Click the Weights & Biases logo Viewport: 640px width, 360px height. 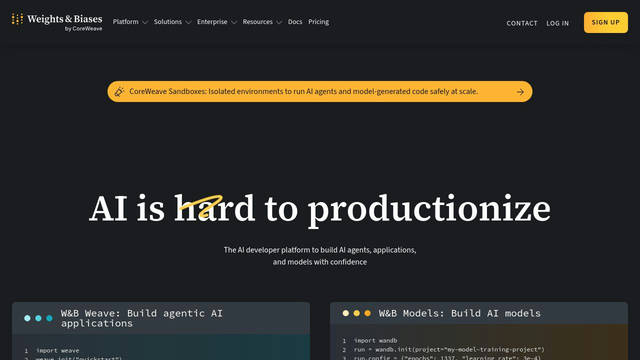(x=57, y=22)
